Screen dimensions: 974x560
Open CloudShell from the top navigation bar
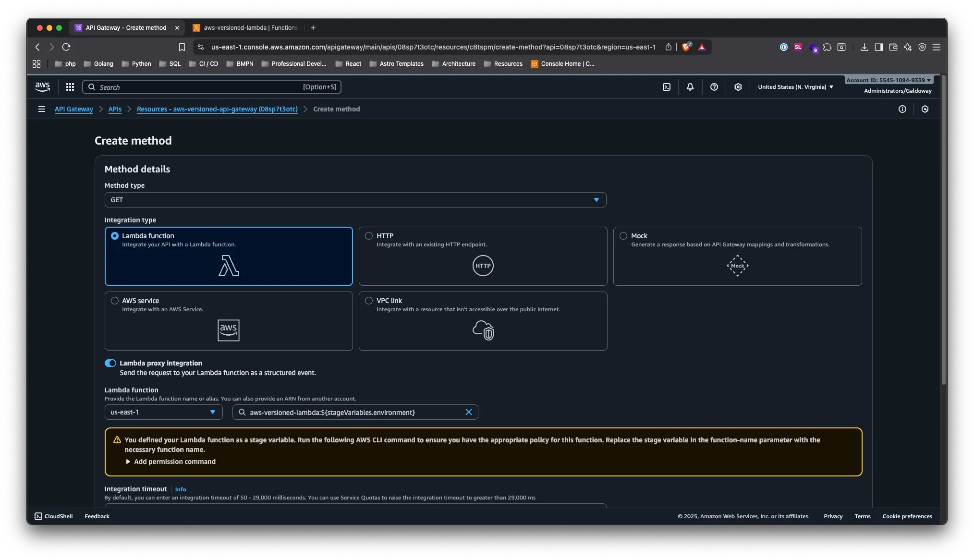667,87
